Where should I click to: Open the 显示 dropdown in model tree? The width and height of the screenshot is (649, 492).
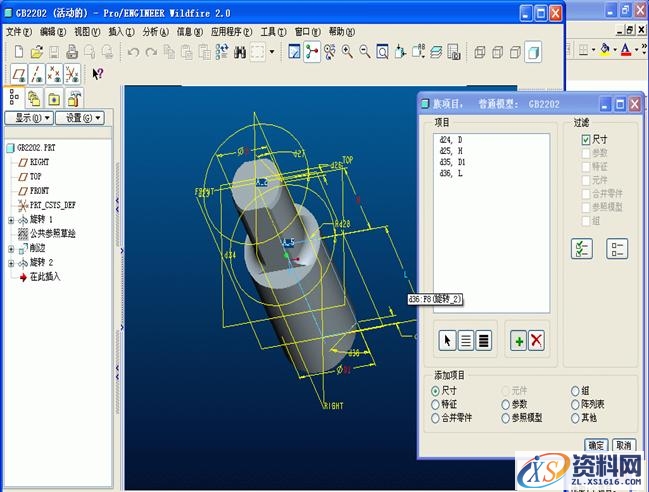(x=29, y=118)
